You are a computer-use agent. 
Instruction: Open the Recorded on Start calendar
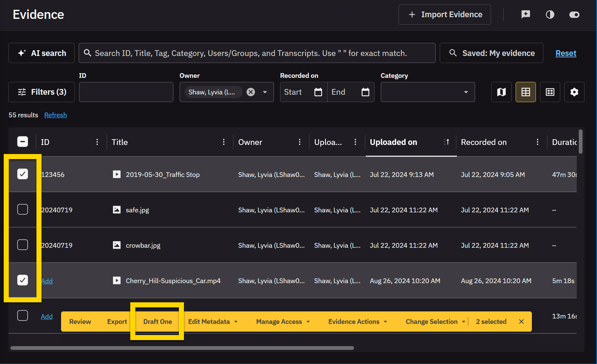(x=318, y=92)
